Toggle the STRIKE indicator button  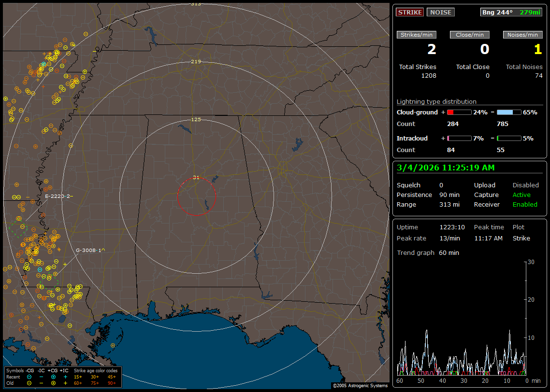[410, 12]
